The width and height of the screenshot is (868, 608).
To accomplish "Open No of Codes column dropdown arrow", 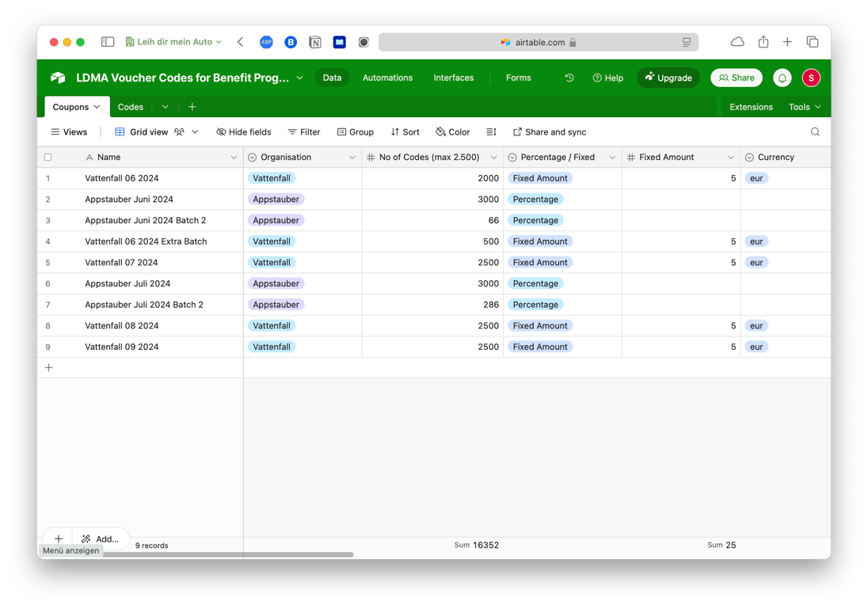I will coord(493,158).
